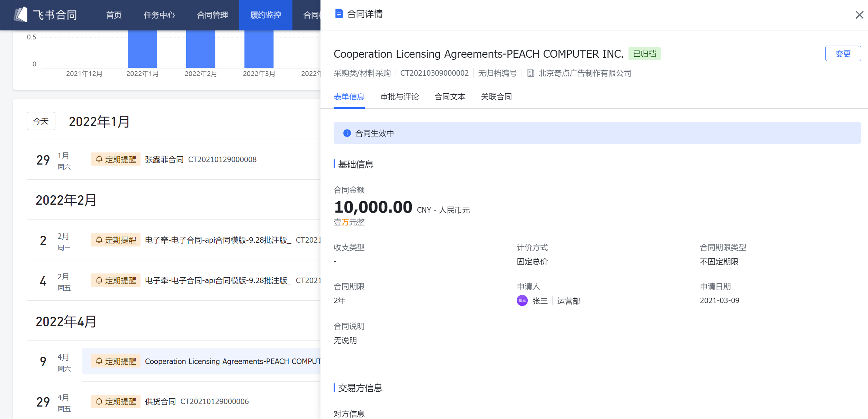Click bell icon for 张露菲合同 reminder
The width and height of the screenshot is (868, 419).
99,159
